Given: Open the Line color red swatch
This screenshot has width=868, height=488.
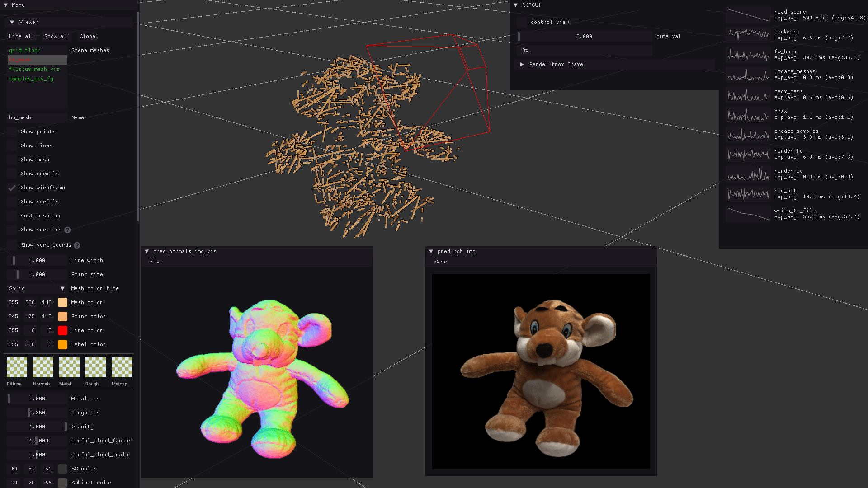Looking at the screenshot, I should tap(62, 330).
